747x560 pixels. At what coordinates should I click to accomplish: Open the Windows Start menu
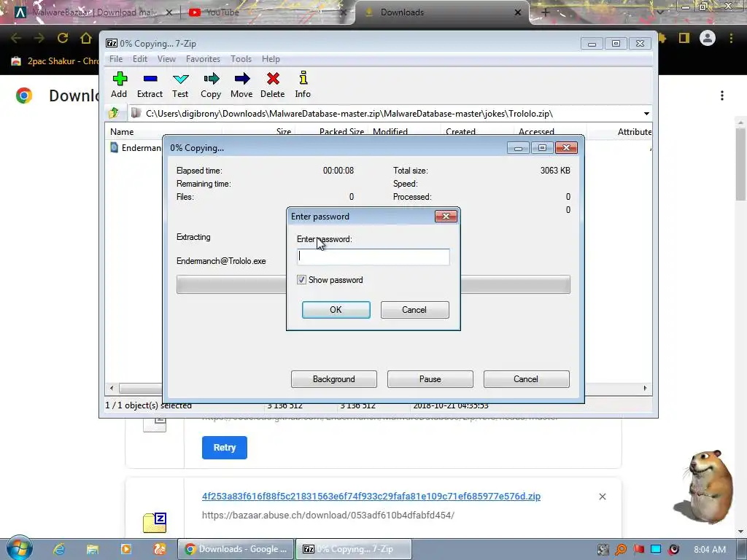click(18, 548)
